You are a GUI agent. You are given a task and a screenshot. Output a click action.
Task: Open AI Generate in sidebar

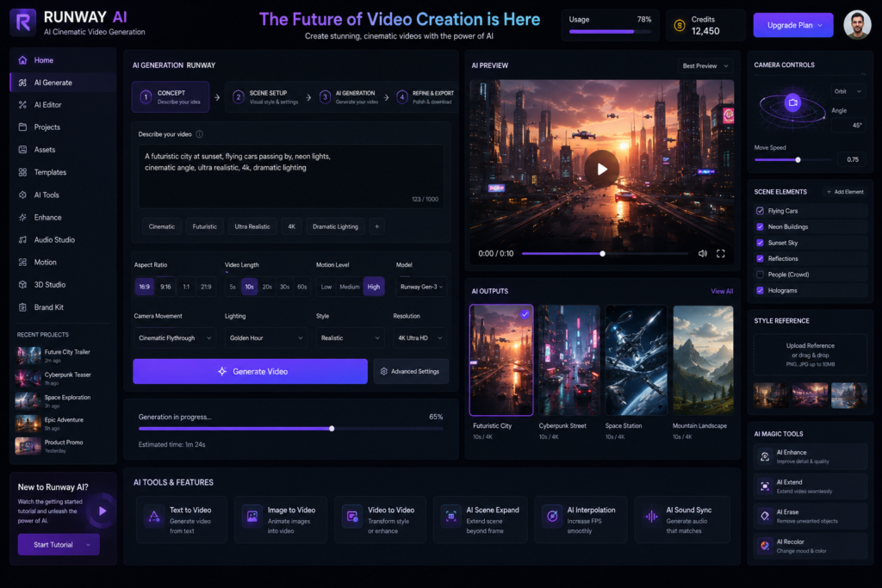(x=63, y=83)
